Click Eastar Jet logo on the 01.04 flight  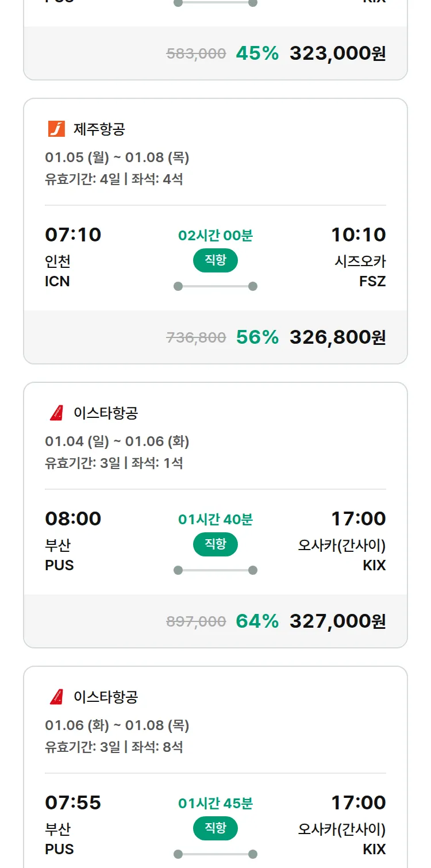56,413
